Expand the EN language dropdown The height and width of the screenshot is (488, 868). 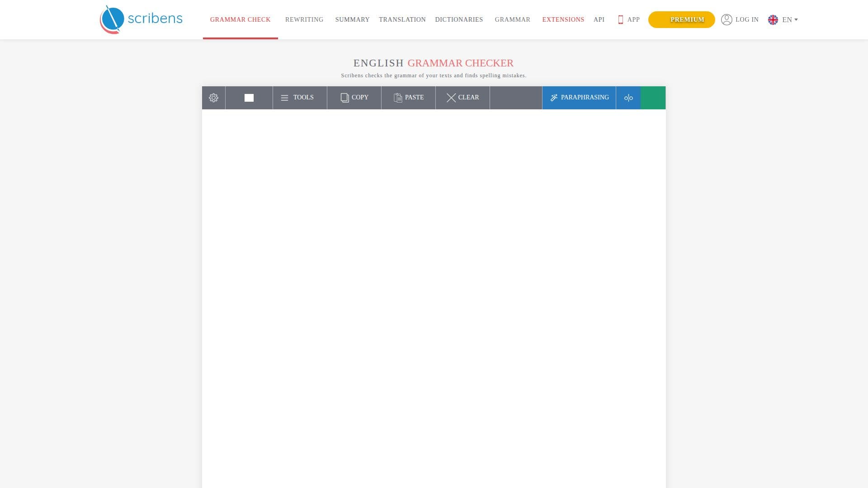[790, 19]
